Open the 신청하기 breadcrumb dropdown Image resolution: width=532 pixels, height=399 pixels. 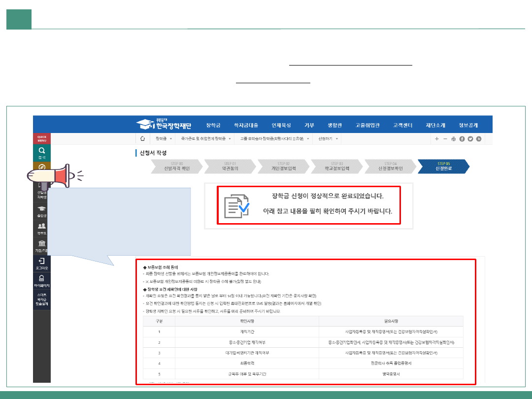coord(329,139)
